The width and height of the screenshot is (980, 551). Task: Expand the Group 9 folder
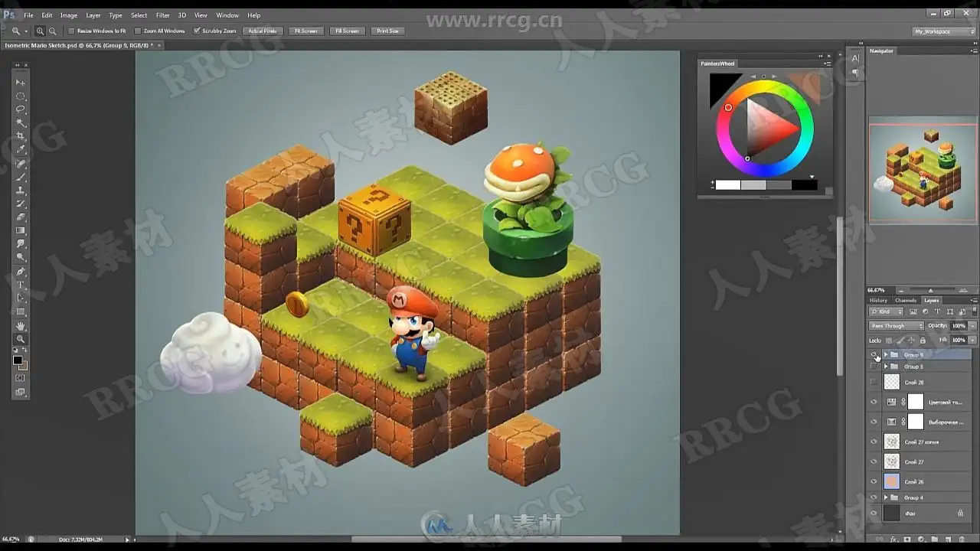(886, 355)
